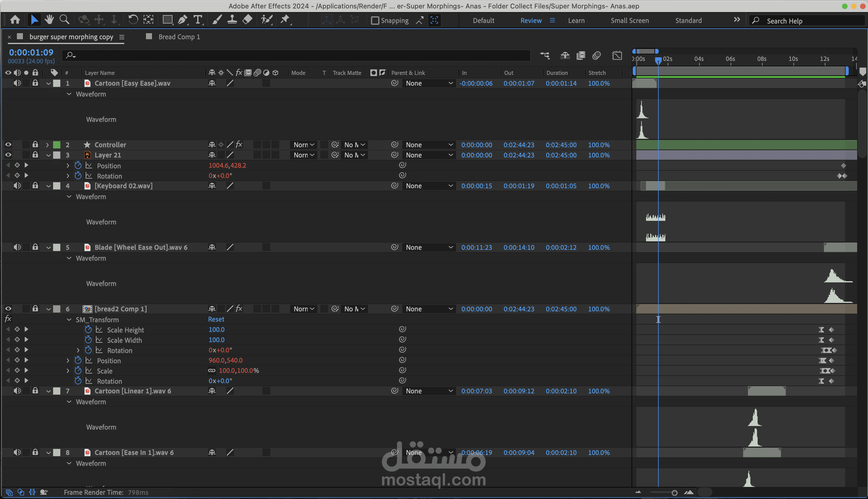Image resolution: width=868 pixels, height=499 pixels.
Task: Choose the Puppet Pin tool
Action: [285, 20]
